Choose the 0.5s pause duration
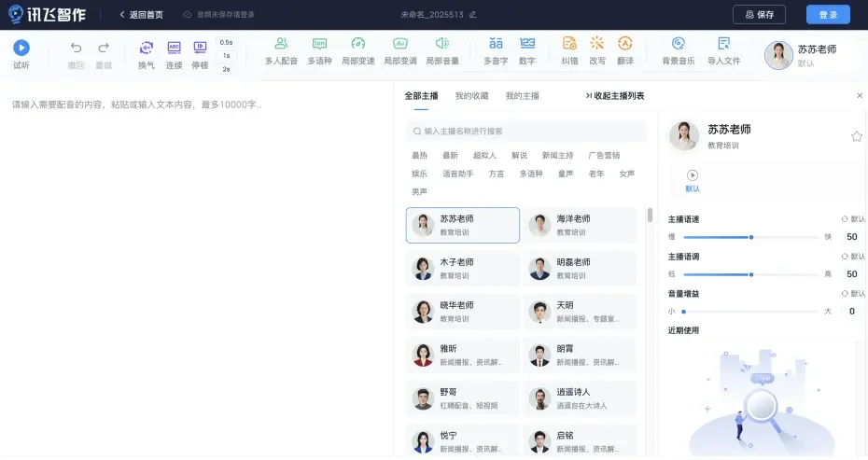Image resolution: width=868 pixels, height=460 pixels. pos(226,42)
